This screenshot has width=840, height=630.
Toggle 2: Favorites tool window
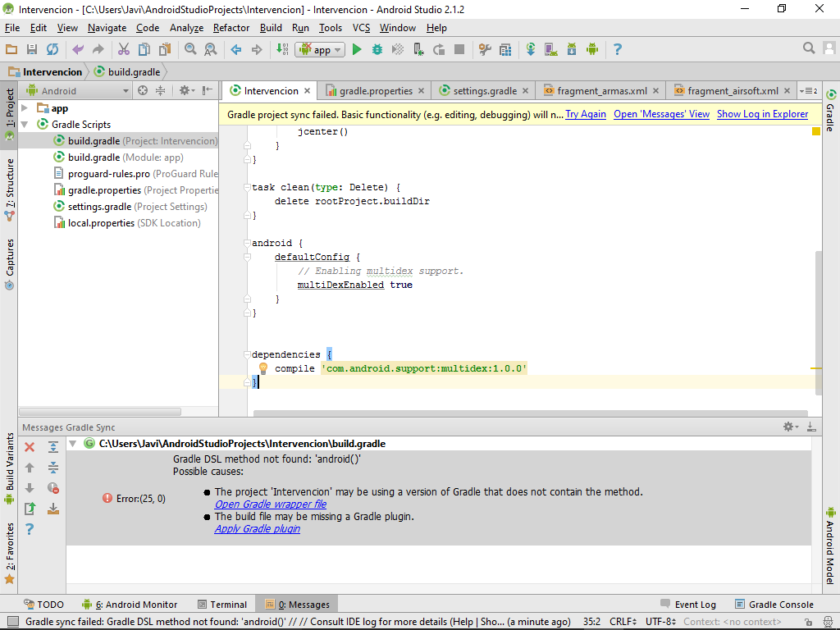click(10, 552)
